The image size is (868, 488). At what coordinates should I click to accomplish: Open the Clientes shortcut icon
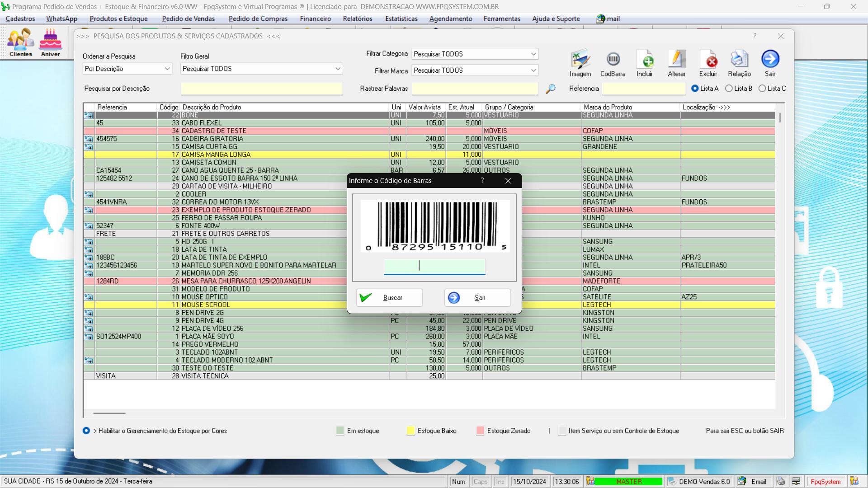(21, 42)
